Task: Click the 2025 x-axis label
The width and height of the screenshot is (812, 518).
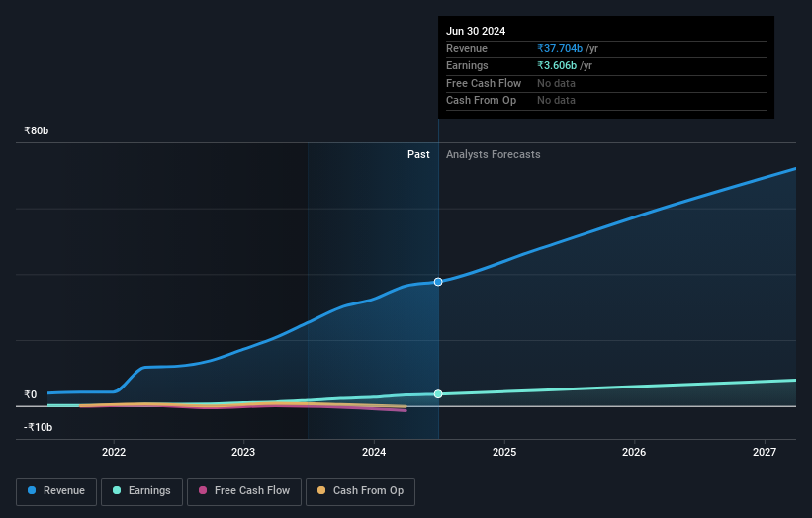Action: (x=504, y=452)
